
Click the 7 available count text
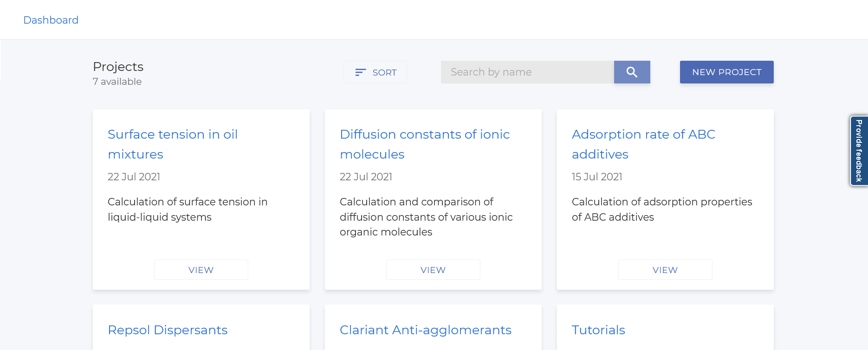click(117, 82)
